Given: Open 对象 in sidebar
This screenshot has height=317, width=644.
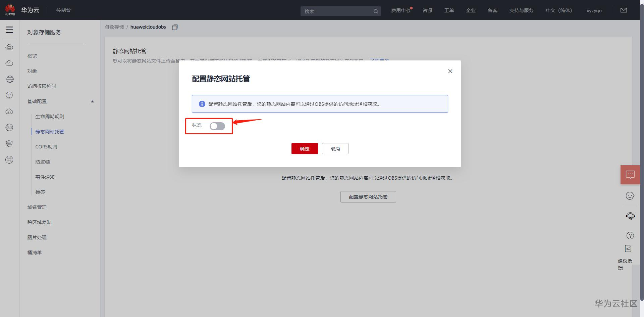Looking at the screenshot, I should (32, 71).
